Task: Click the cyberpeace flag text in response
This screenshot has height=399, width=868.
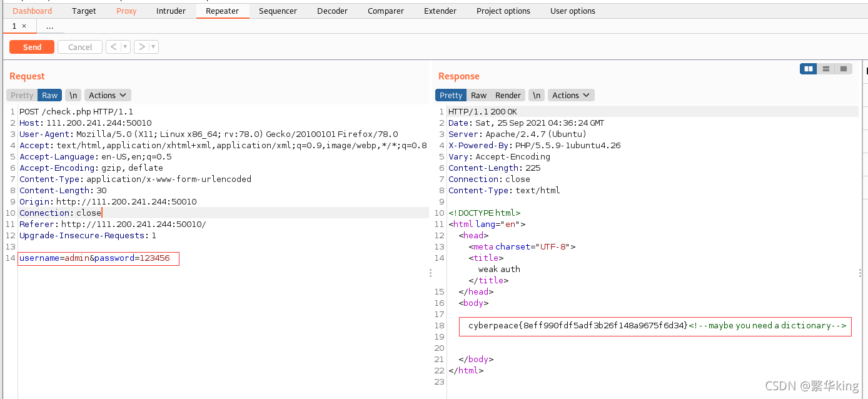Action: 578,325
